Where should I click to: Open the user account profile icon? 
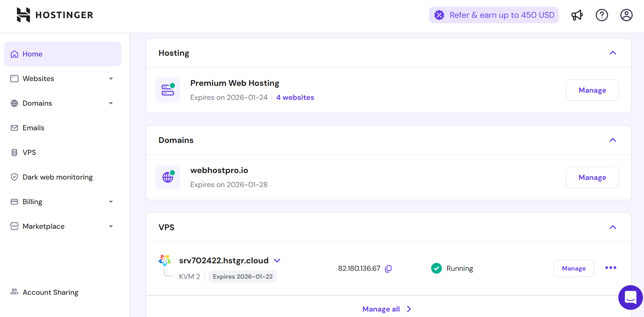click(x=626, y=15)
